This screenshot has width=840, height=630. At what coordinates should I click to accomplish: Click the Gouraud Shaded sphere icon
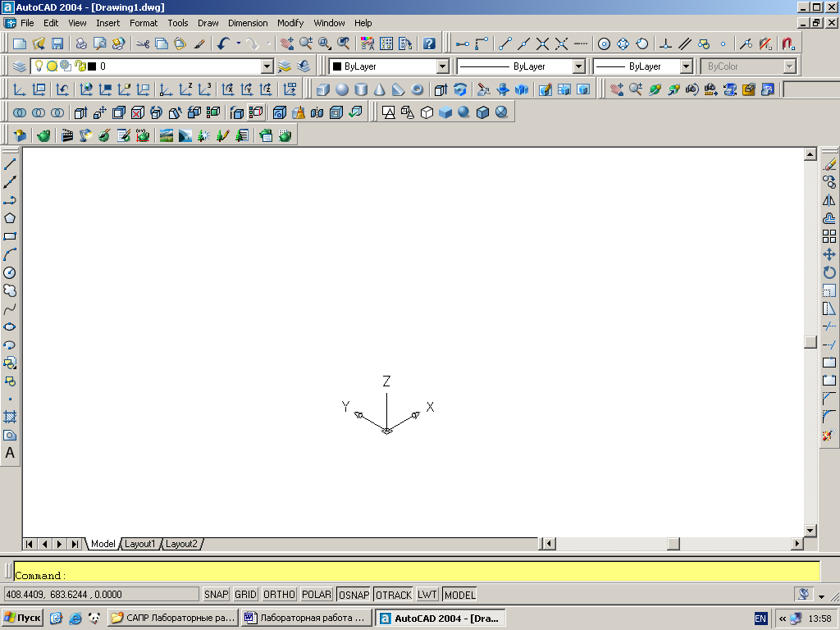(x=464, y=112)
